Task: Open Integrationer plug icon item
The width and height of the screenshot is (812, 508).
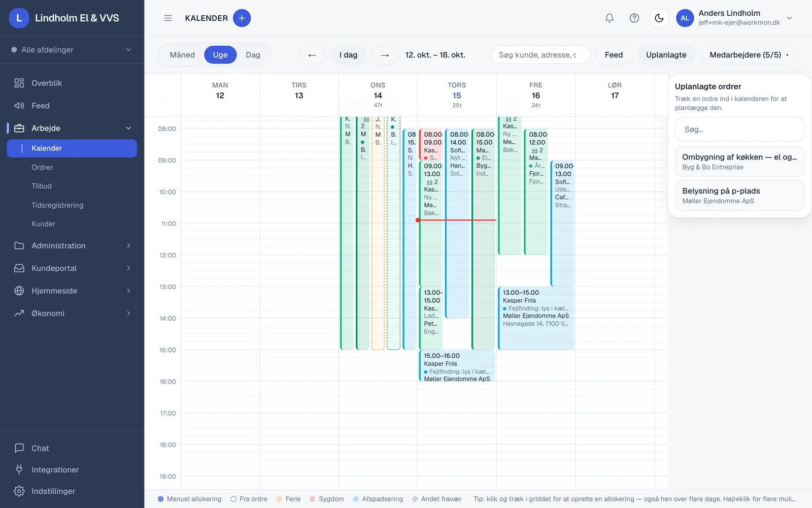Action: [x=72, y=469]
